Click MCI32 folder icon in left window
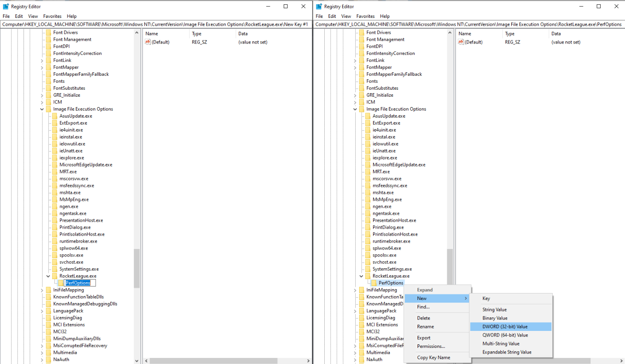The image size is (625, 364). tap(48, 332)
